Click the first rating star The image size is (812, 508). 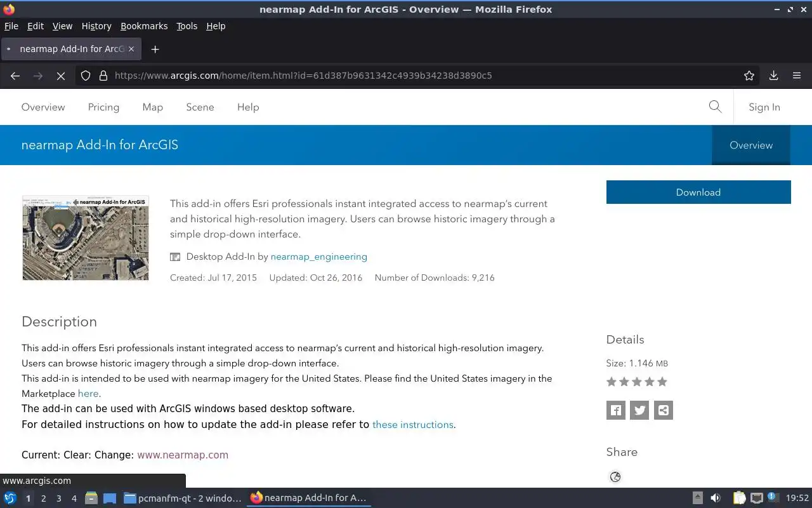pyautogui.click(x=612, y=382)
